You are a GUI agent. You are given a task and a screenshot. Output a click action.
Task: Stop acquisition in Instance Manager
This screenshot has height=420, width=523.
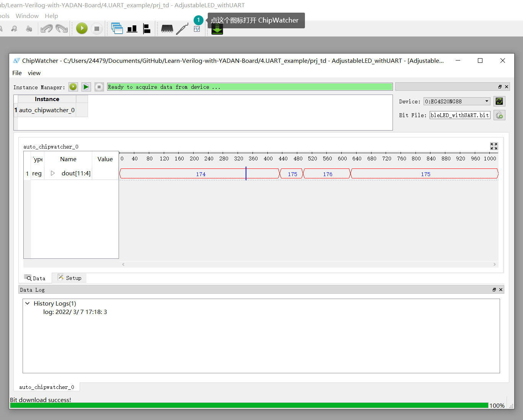point(99,87)
